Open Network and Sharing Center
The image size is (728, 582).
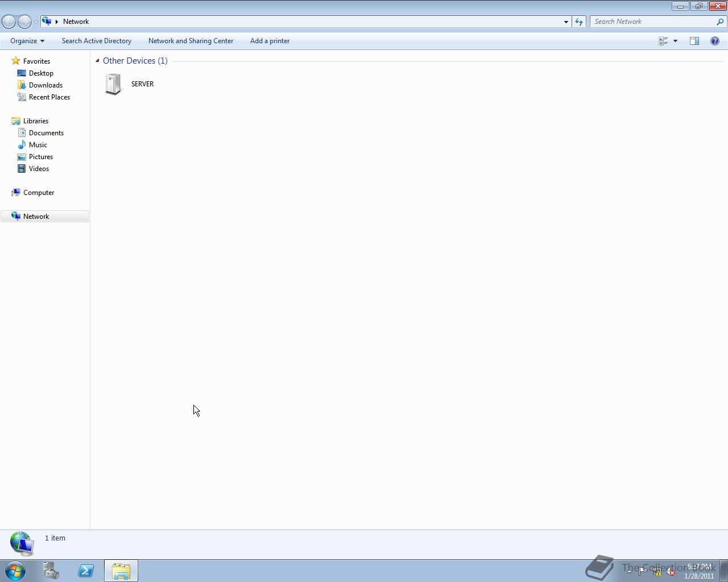click(191, 41)
